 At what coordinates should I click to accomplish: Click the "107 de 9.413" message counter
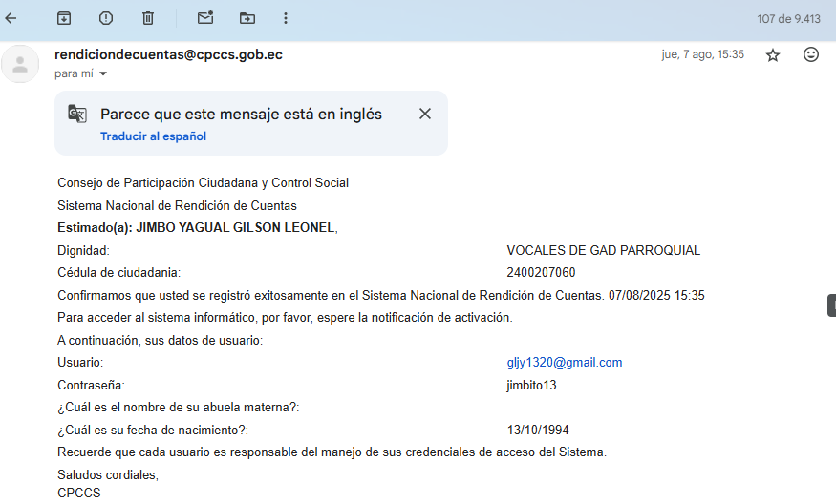(x=788, y=18)
